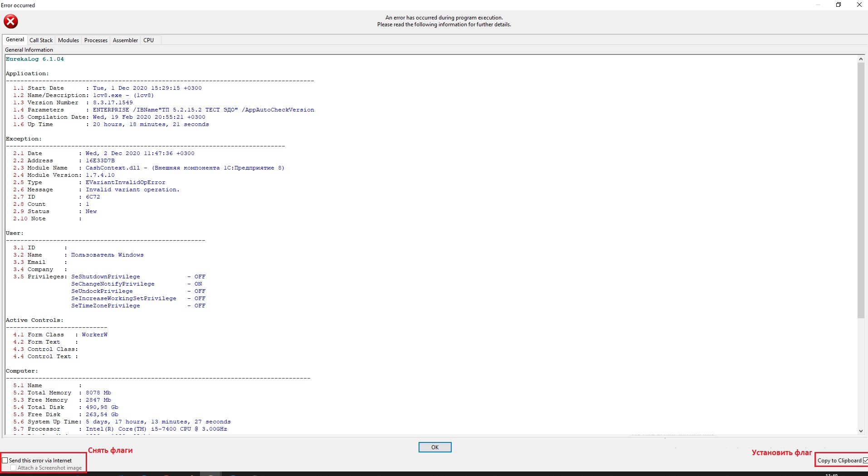Open the Modules tab
868x476 pixels.
coord(68,40)
